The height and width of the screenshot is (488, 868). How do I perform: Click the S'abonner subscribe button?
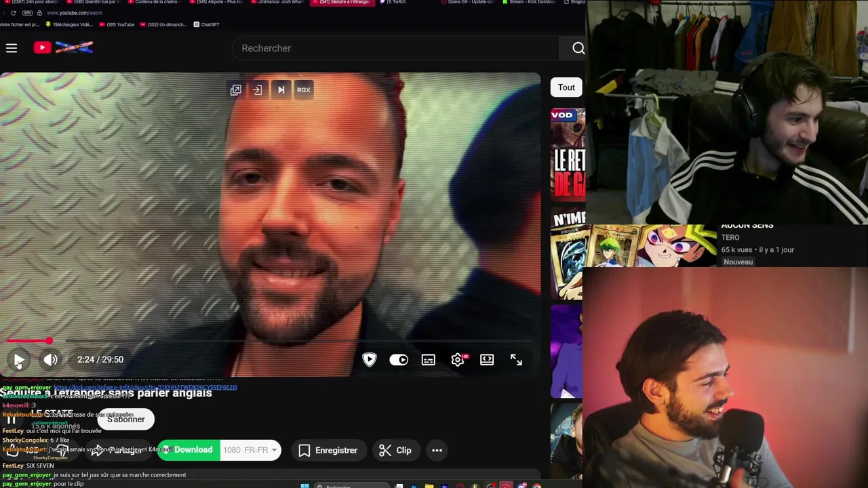[x=126, y=420]
